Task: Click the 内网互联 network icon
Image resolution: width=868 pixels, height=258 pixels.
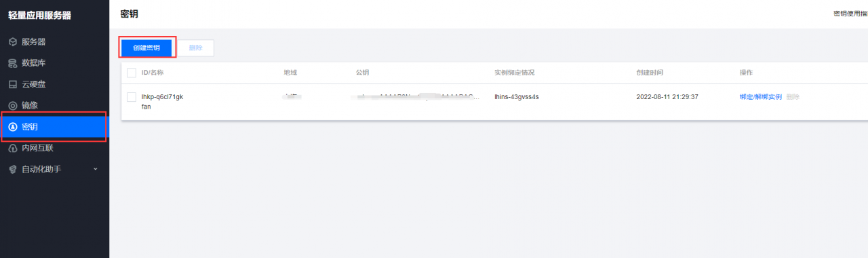Action: tap(12, 148)
